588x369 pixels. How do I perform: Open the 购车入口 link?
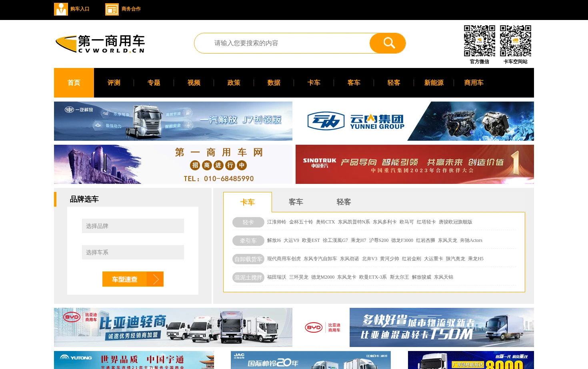coord(80,9)
